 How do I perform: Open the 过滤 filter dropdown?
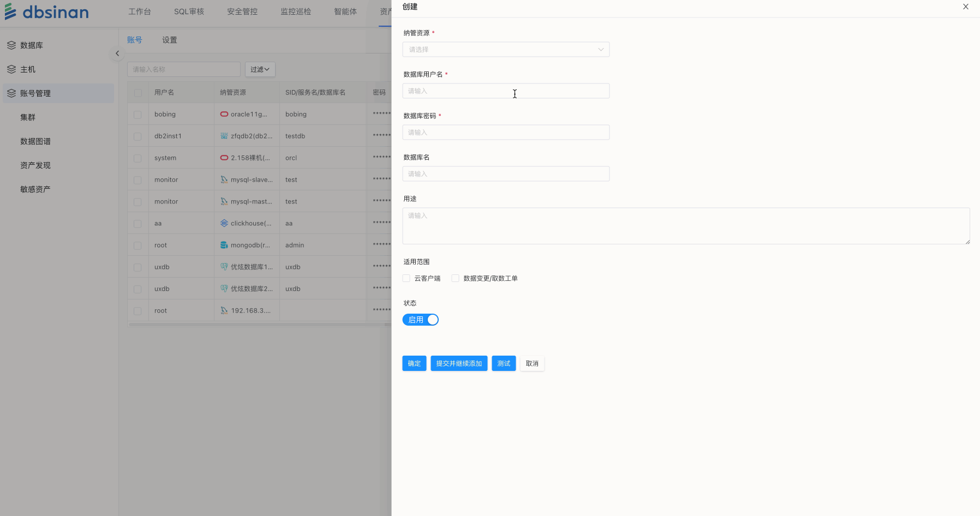[x=260, y=69]
